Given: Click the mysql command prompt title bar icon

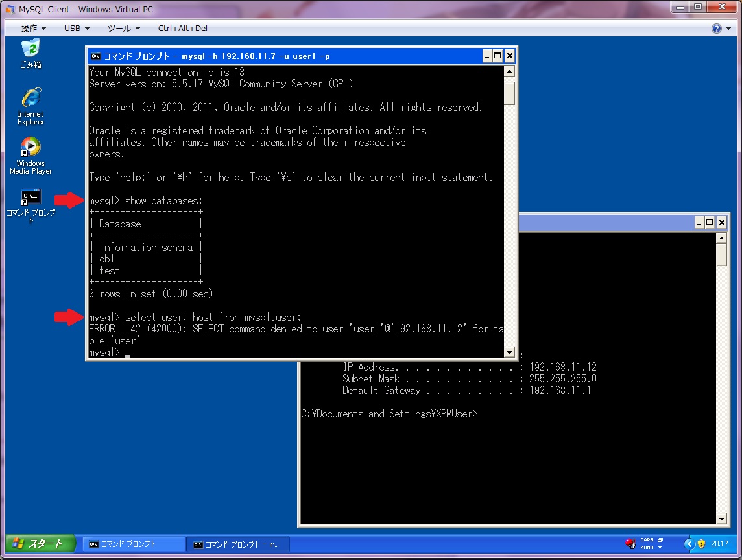Looking at the screenshot, I should [x=95, y=56].
